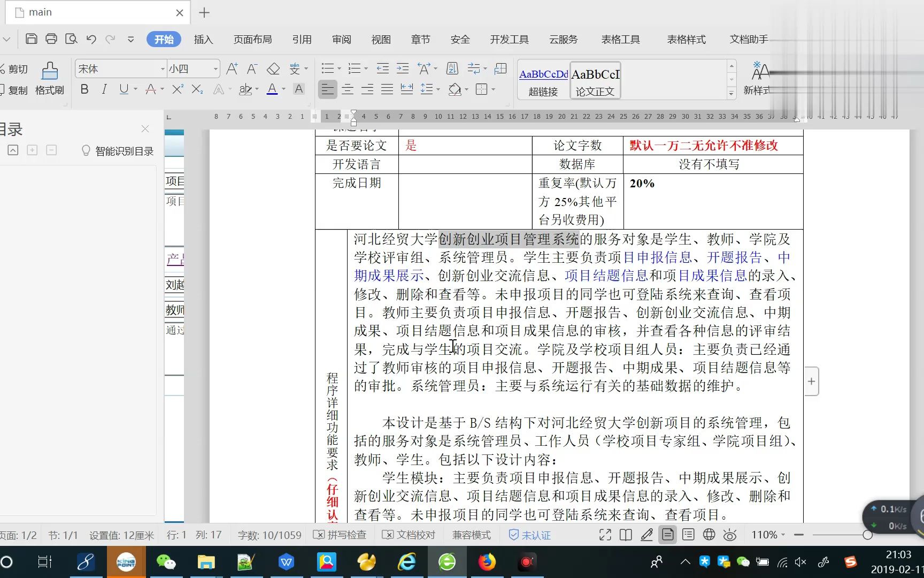This screenshot has height=578, width=924.
Task: Open the 审阅 review menu
Action: pos(342,39)
